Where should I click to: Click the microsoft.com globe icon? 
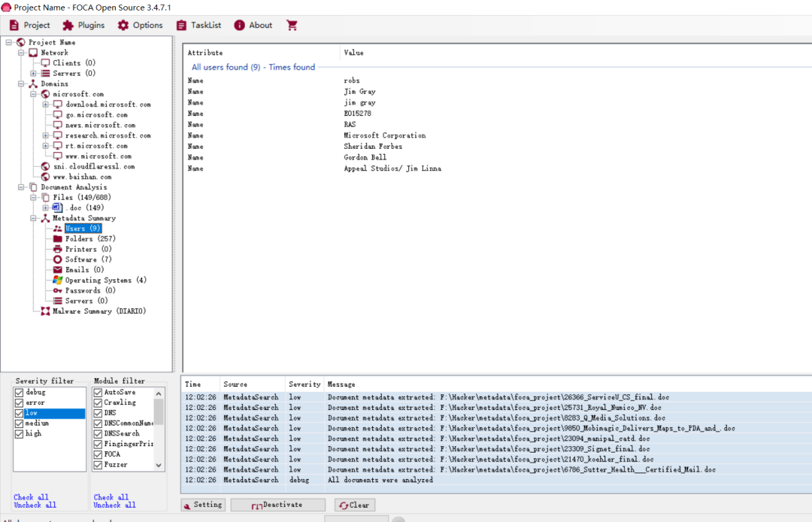[x=46, y=94]
